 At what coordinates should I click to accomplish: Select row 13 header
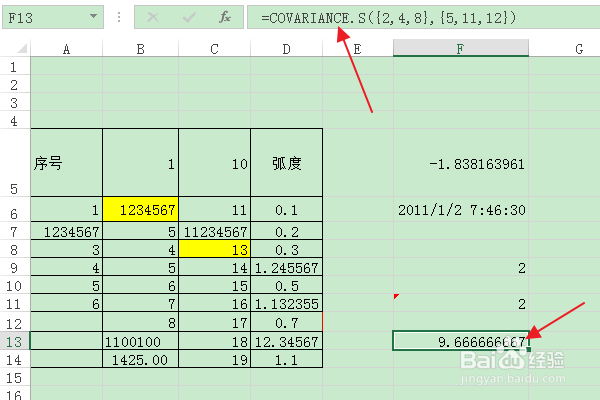15,341
